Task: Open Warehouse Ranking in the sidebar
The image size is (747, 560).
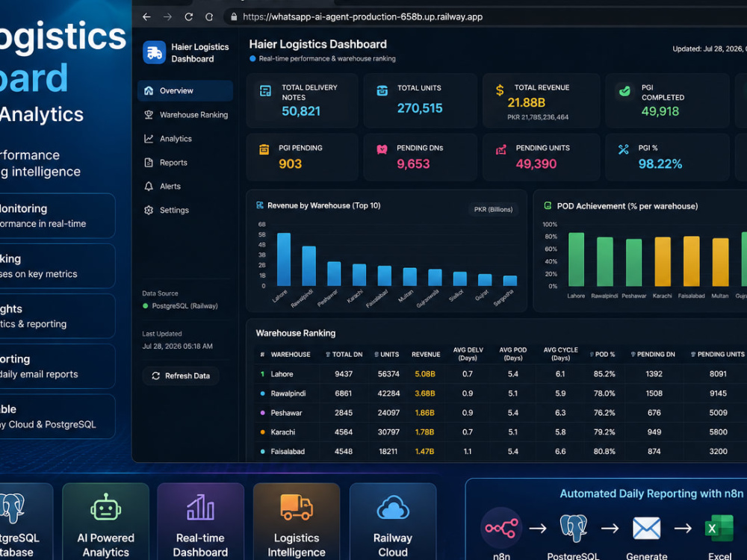Action: pos(185,115)
